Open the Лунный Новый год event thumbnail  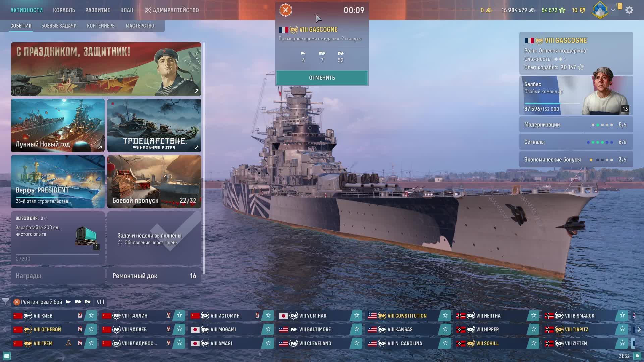pyautogui.click(x=58, y=125)
